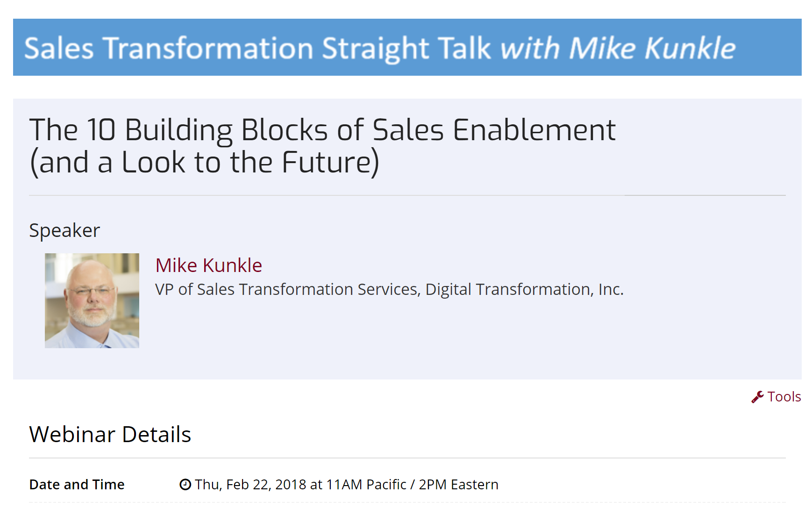Click the clock icon next to the date
Screen dimensions: 812x508
click(185, 485)
